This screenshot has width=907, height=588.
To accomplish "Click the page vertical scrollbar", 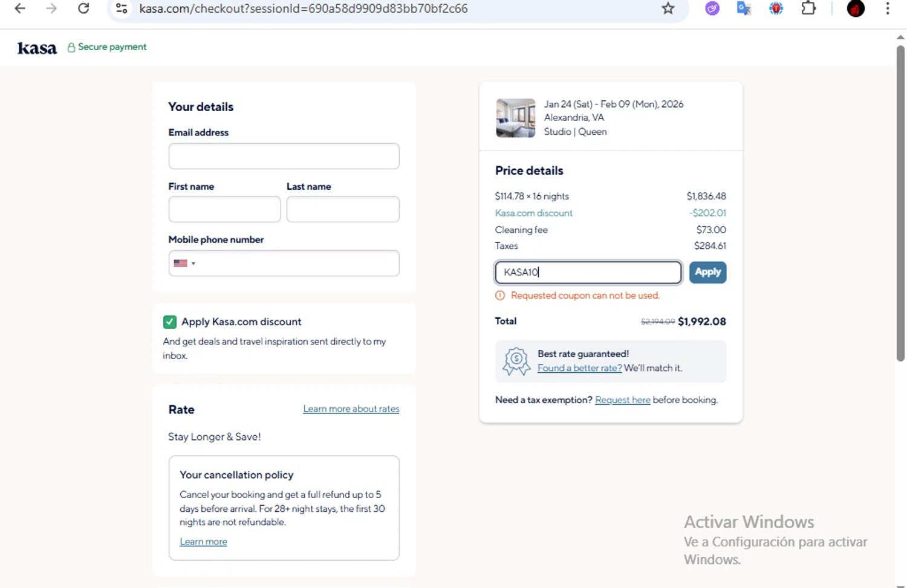I will (x=900, y=202).
